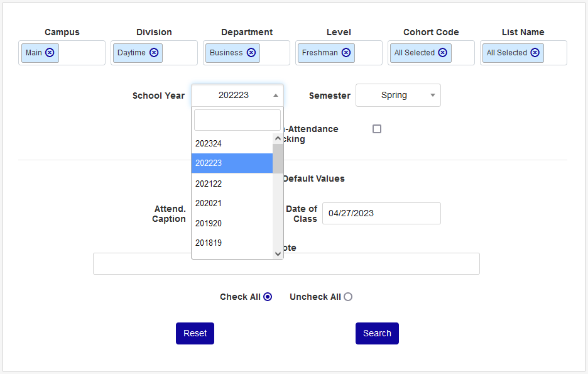The image size is (588, 374).
Task: Click the Search button
Action: [x=377, y=333]
